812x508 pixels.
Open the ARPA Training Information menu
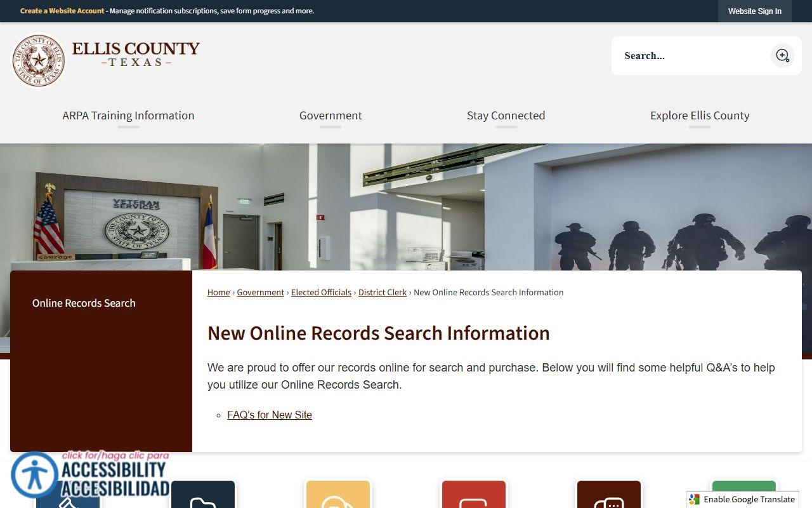(128, 116)
